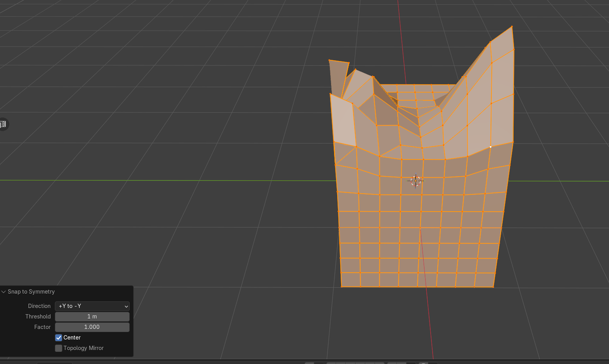Click the Threshold field showing 1 m
This screenshot has width=609, height=364.
pos(92,317)
